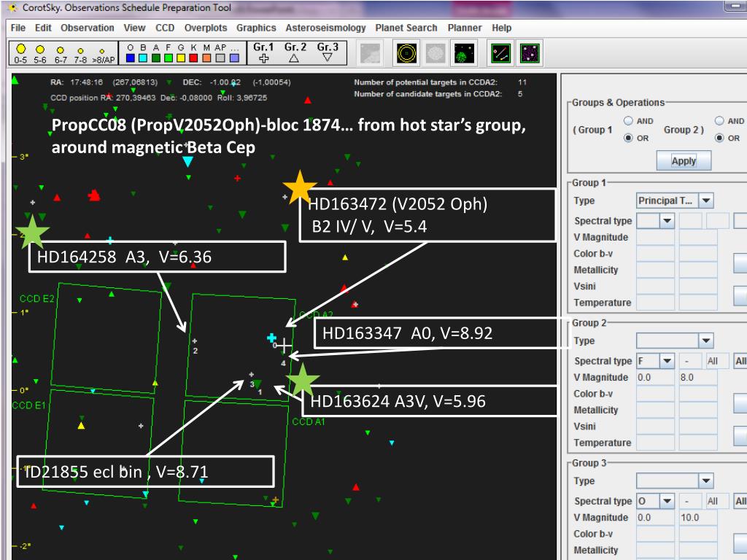747x560 pixels.
Task: Select AND between Group 1 and Group 2
Action: point(628,121)
